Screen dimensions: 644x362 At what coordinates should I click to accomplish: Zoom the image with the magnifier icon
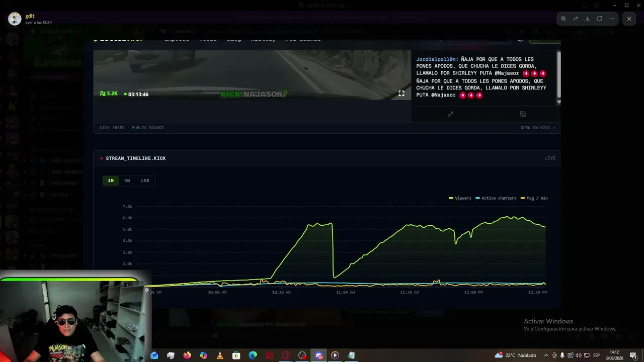pos(563,19)
